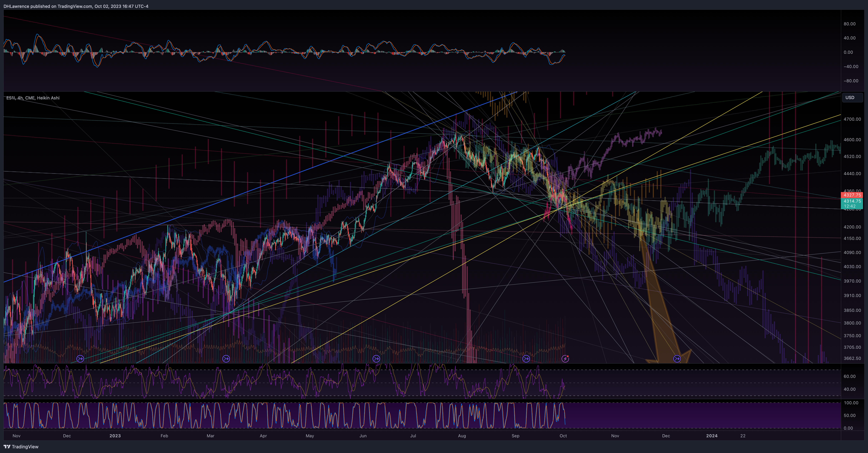Open the lightning bolt event icon near Oct

pos(565,359)
